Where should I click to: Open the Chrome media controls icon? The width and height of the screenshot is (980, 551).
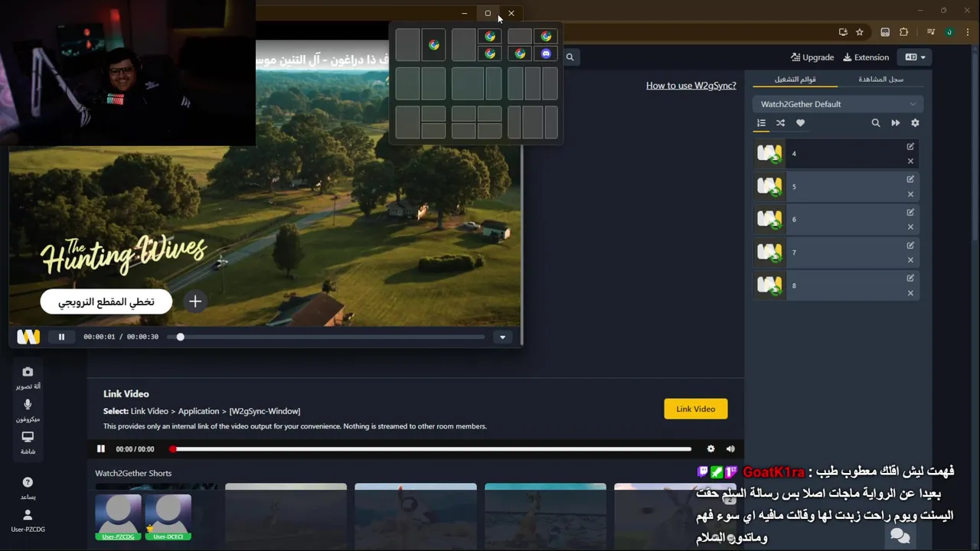[x=931, y=32]
